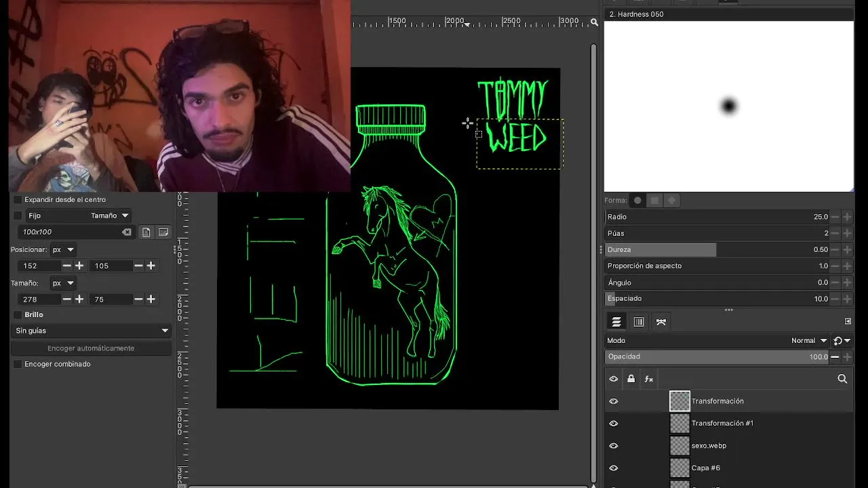The image size is (868, 488).
Task: Select the Transformación layer thumbnail
Action: pos(679,401)
